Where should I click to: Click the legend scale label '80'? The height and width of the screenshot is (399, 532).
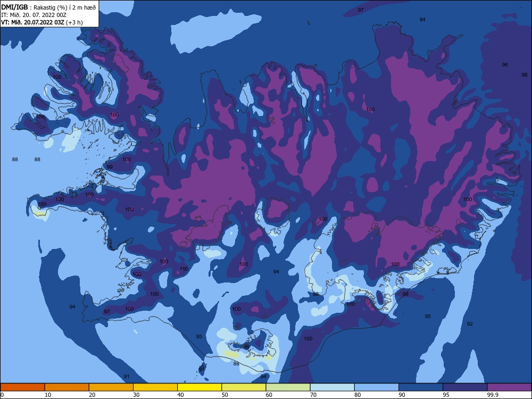pos(358,395)
